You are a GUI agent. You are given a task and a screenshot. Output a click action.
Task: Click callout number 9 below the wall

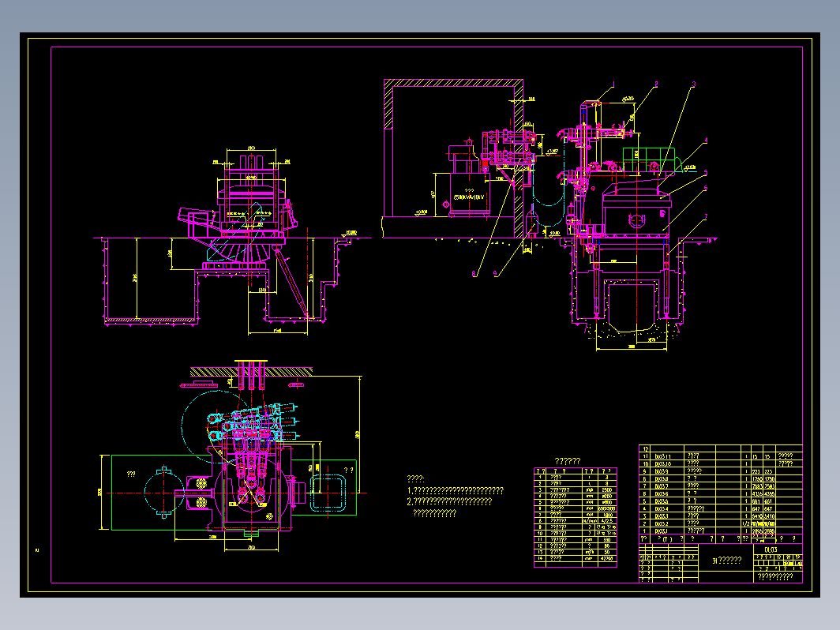(x=496, y=274)
